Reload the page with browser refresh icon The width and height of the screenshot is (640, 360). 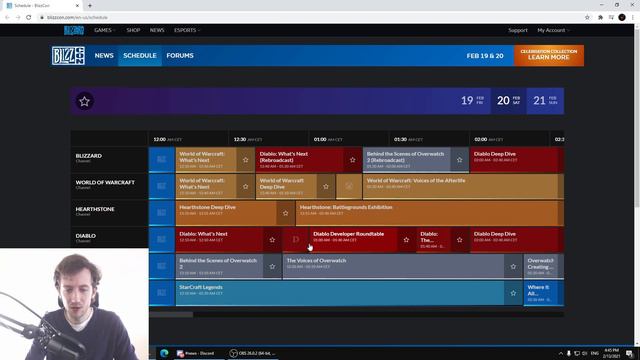click(x=29, y=17)
